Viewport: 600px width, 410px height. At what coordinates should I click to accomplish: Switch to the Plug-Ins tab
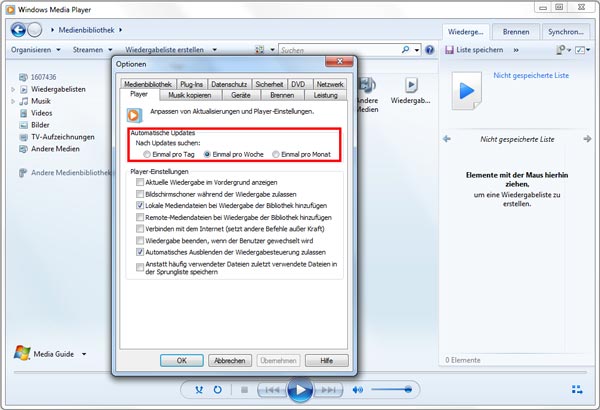[192, 84]
